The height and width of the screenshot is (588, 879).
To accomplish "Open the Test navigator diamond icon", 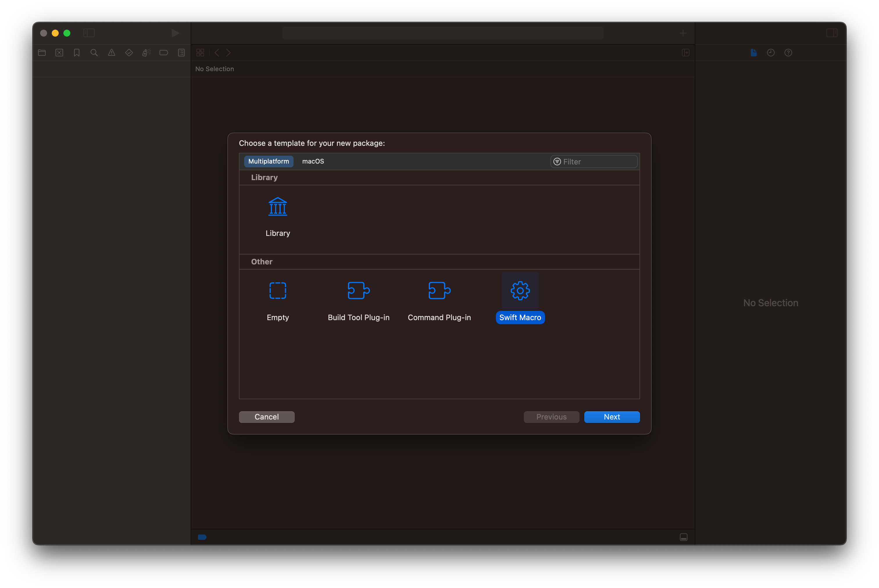I will [x=129, y=53].
